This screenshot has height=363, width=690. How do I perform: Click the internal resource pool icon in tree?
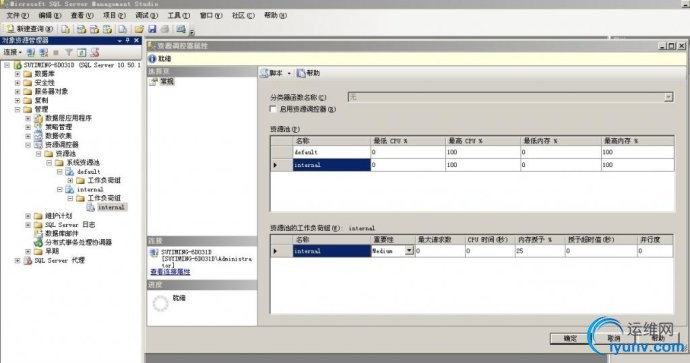point(70,189)
